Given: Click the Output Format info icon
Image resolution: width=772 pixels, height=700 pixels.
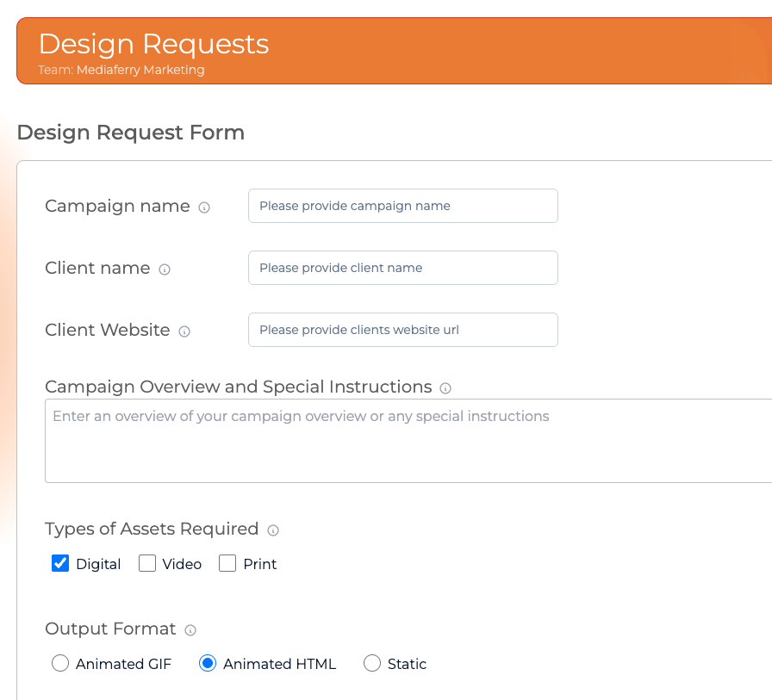Looking at the screenshot, I should click(x=190, y=630).
